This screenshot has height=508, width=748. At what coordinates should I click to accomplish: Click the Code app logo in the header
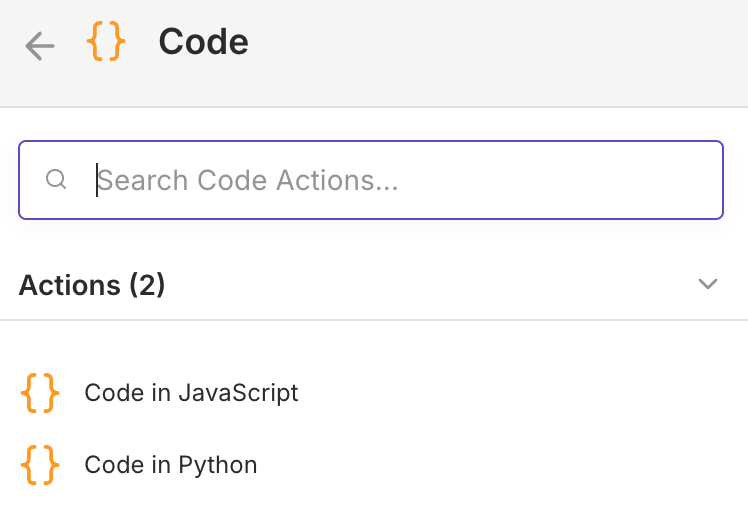pos(106,42)
